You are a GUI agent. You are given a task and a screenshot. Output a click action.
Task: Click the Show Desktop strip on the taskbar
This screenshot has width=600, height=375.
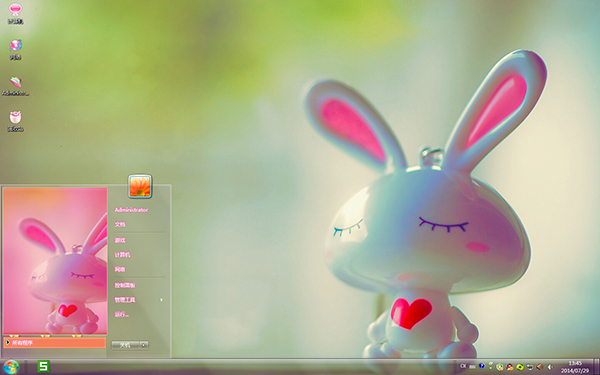coord(597,367)
